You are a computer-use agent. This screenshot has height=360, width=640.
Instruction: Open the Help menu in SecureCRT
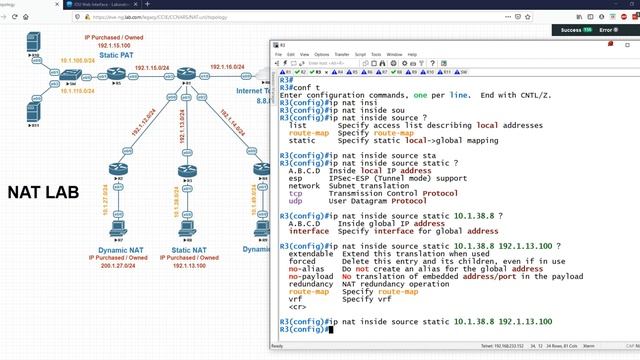[x=412, y=54]
